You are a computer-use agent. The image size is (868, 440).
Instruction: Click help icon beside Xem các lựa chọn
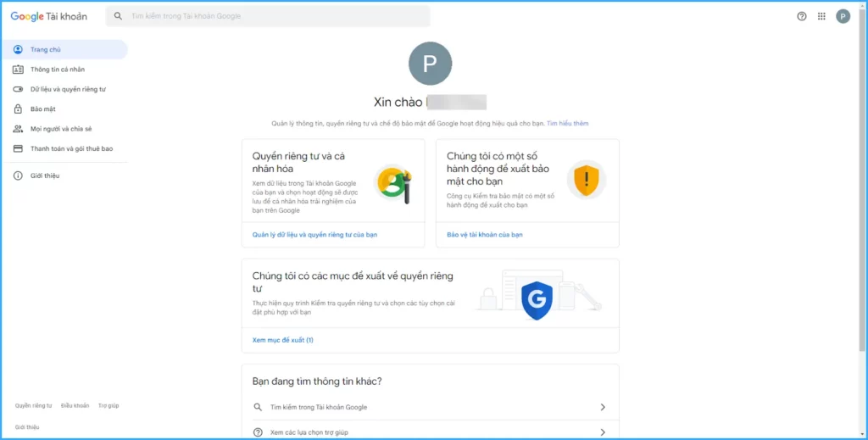point(258,432)
